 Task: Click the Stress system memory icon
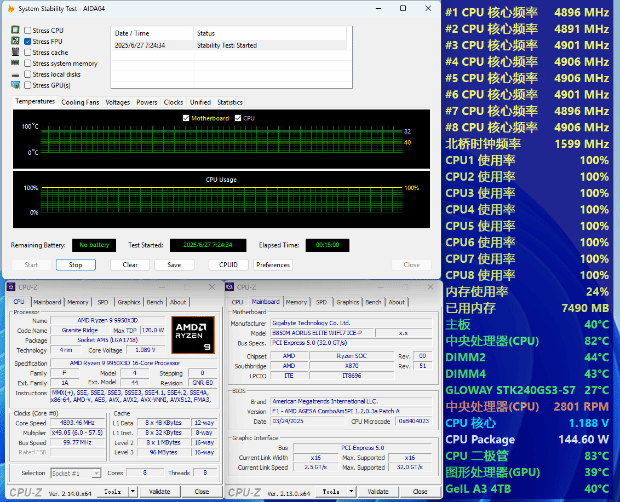point(15,63)
